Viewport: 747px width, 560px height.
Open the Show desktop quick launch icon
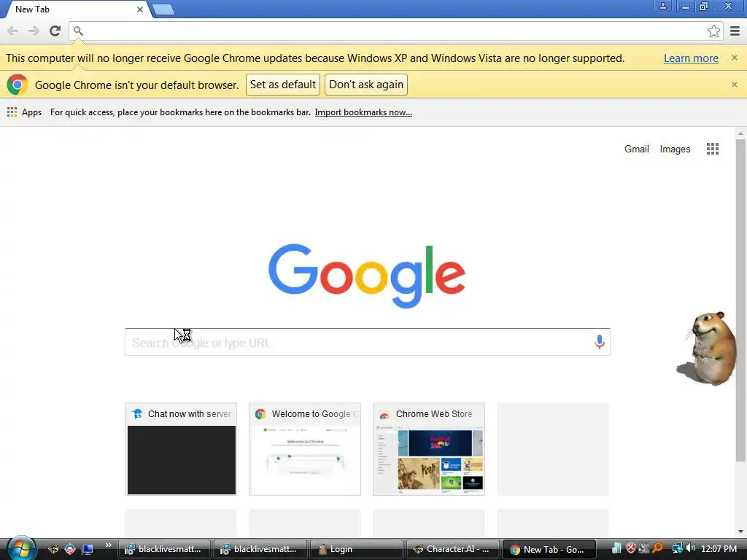(88, 549)
